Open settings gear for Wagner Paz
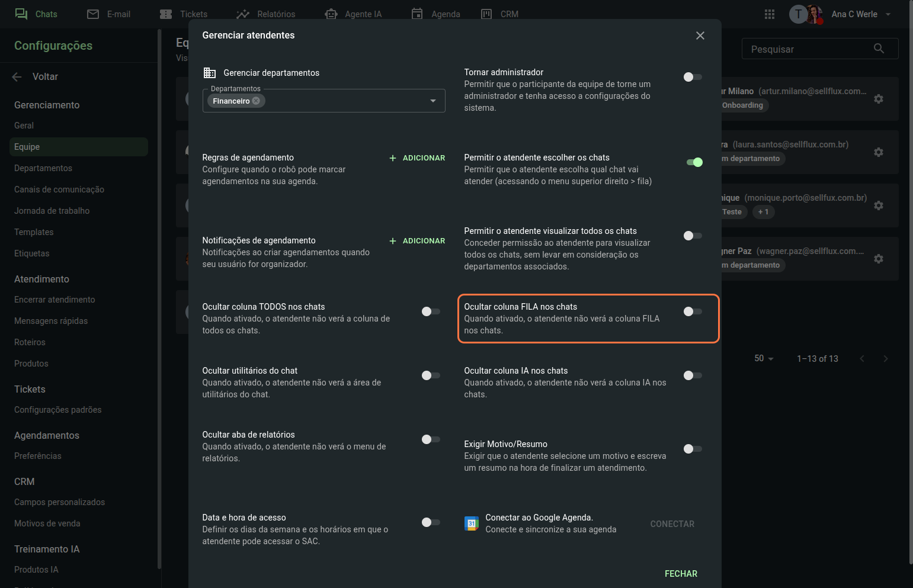 click(879, 259)
